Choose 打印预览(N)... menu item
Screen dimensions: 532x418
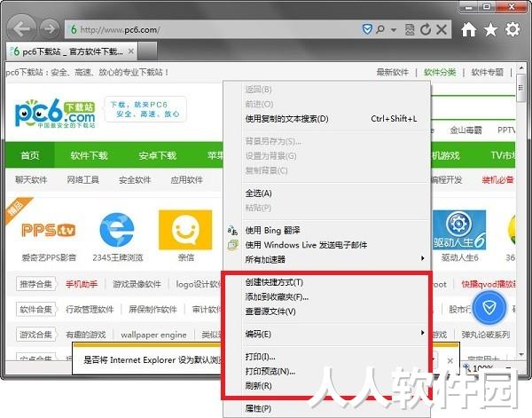pos(327,371)
